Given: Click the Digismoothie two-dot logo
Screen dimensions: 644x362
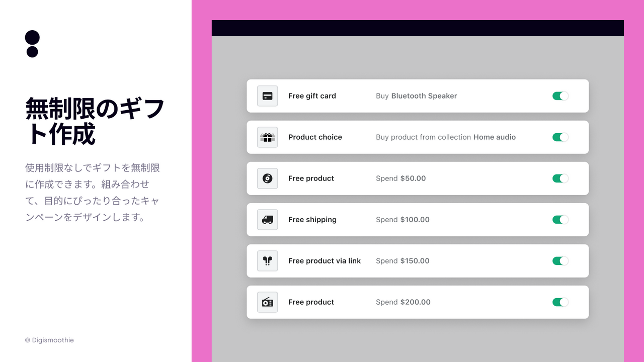Looking at the screenshot, I should point(32,44).
